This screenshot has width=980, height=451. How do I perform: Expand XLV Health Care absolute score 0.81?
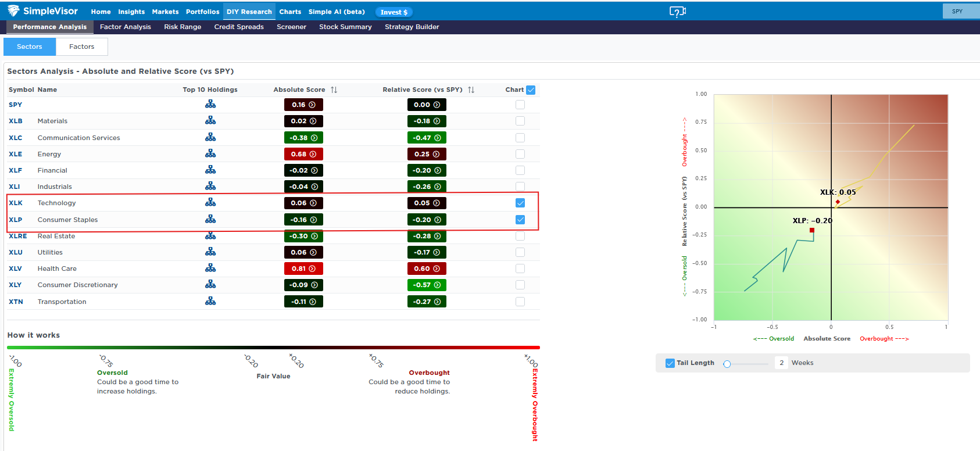pyautogui.click(x=303, y=269)
